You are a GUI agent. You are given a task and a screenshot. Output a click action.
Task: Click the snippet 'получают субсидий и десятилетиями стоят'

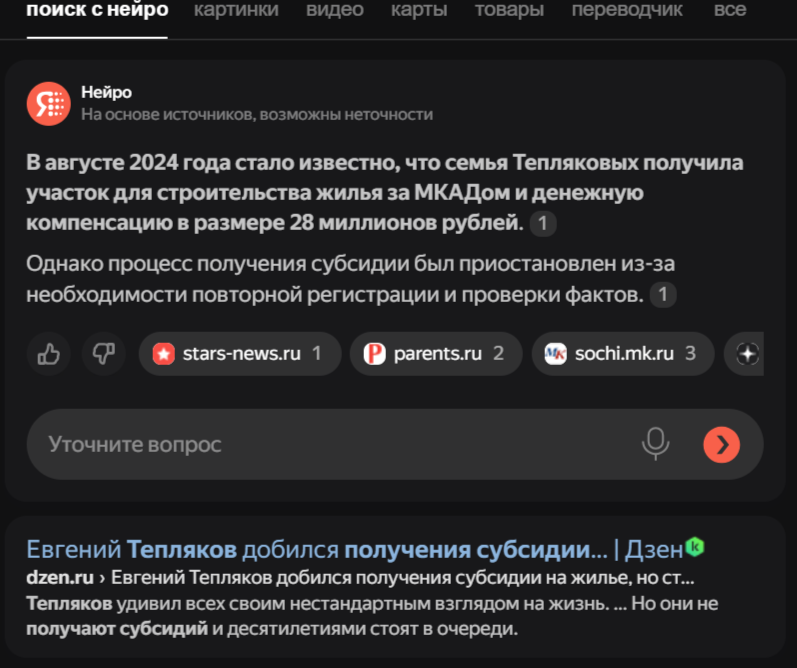coord(272,629)
